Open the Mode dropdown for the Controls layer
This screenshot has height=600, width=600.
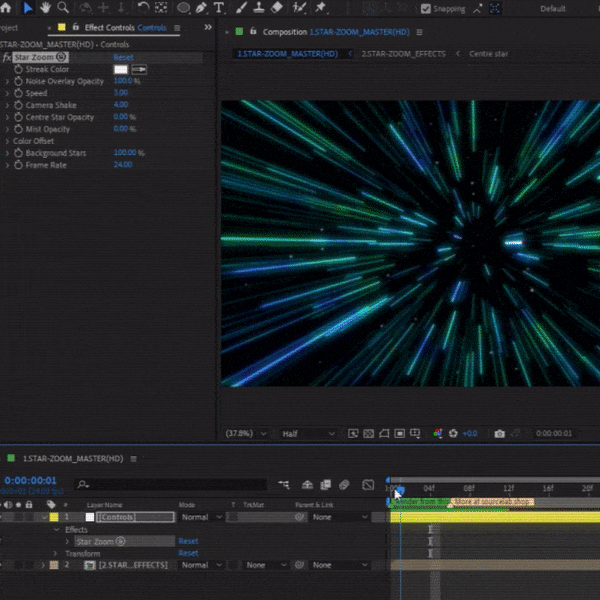tap(201, 517)
